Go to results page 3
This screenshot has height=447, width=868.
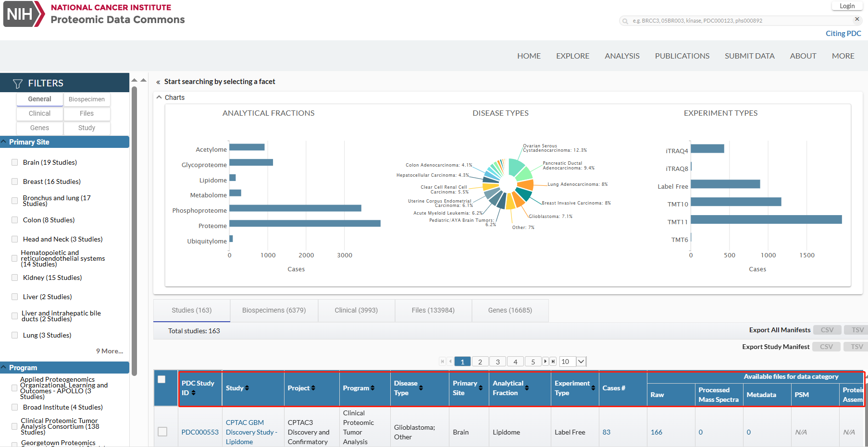[x=497, y=362]
